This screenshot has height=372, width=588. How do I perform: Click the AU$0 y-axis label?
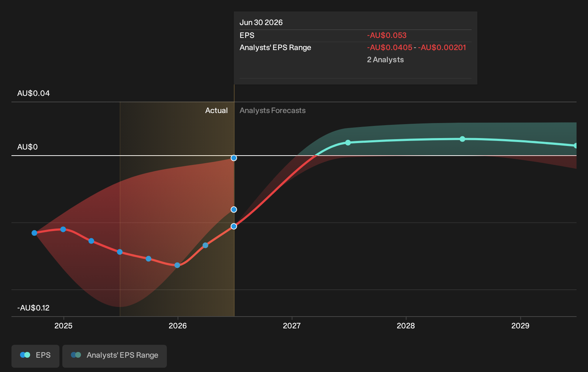click(28, 147)
